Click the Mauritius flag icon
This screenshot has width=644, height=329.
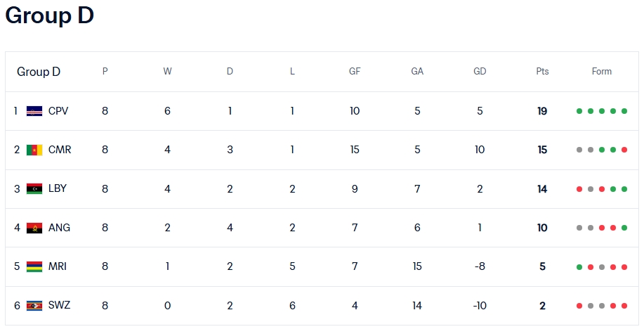coord(34,266)
